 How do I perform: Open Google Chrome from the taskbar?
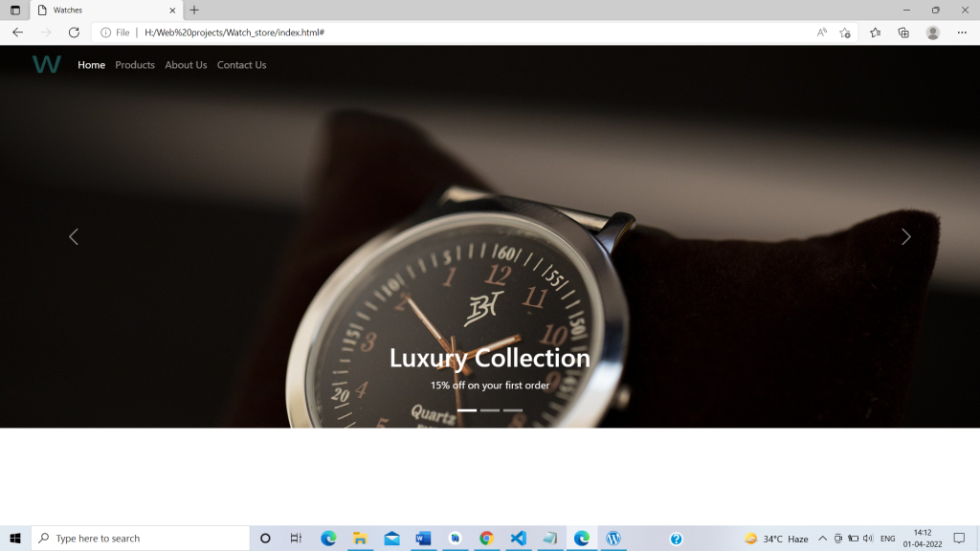pyautogui.click(x=486, y=538)
